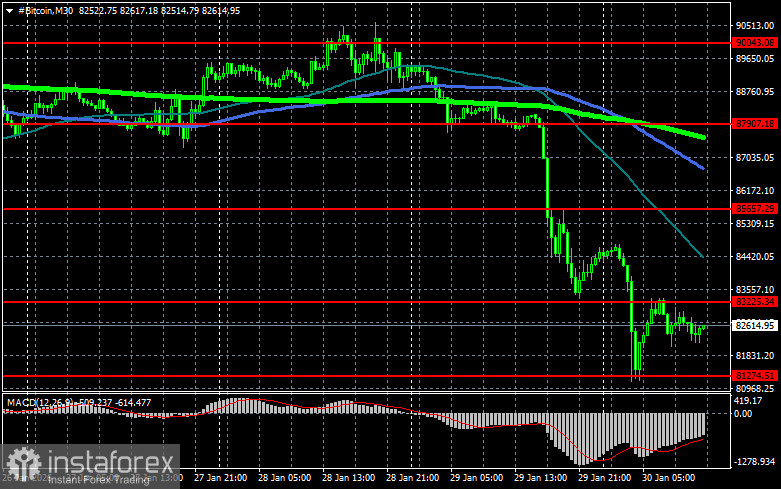
Task: Click the 85657.29 red level label
Action: [755, 209]
